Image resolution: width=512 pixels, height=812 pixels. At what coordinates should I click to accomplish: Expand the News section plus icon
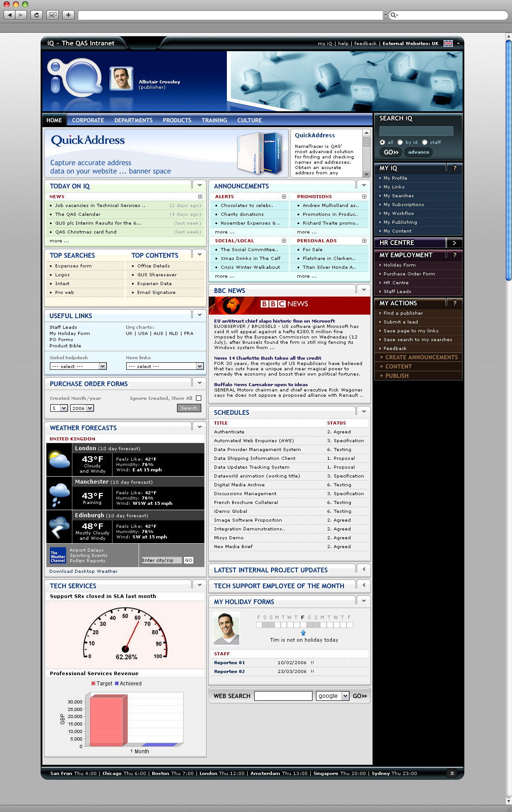click(200, 197)
